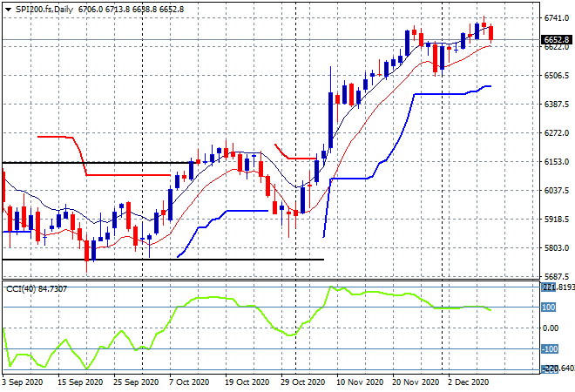The width and height of the screenshot is (575, 392).
Task: Click the 10 Nov 2020 date label
Action: 360,382
